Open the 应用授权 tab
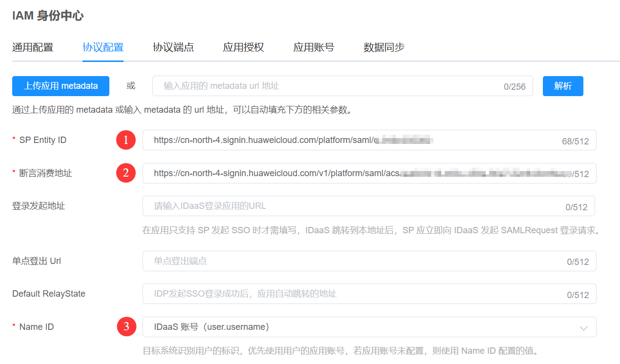 tap(244, 47)
